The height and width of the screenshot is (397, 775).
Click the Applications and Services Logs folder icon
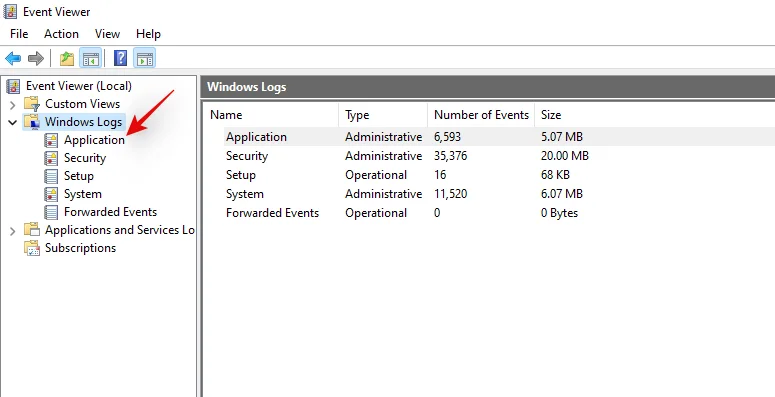coord(32,230)
